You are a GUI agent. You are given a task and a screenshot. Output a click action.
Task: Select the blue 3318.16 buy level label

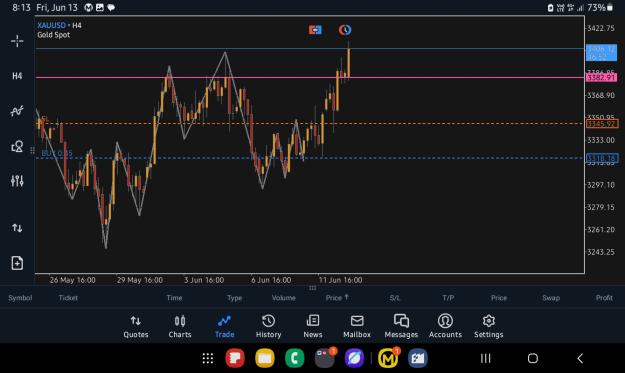click(602, 158)
